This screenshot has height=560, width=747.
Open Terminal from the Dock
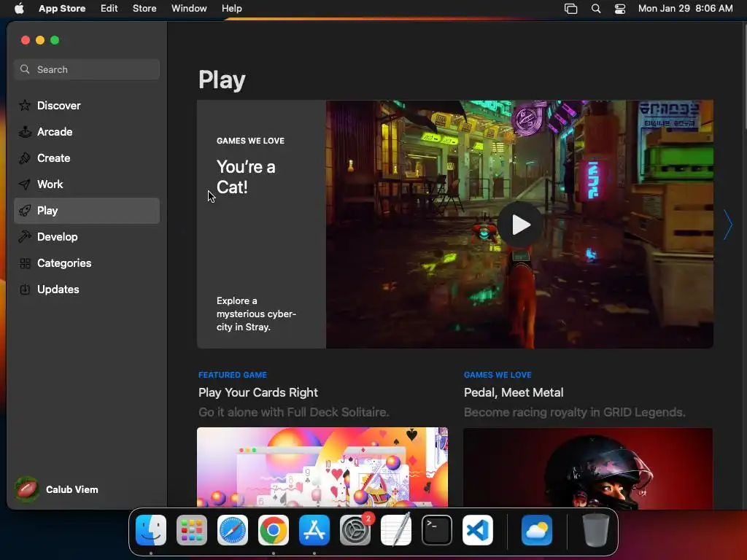(437, 530)
